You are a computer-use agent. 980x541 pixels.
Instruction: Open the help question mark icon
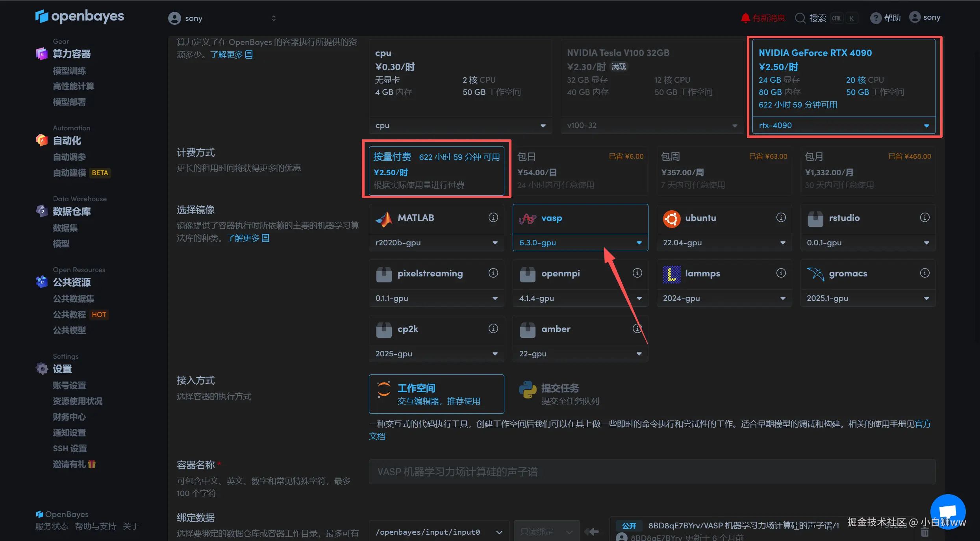pyautogui.click(x=875, y=18)
